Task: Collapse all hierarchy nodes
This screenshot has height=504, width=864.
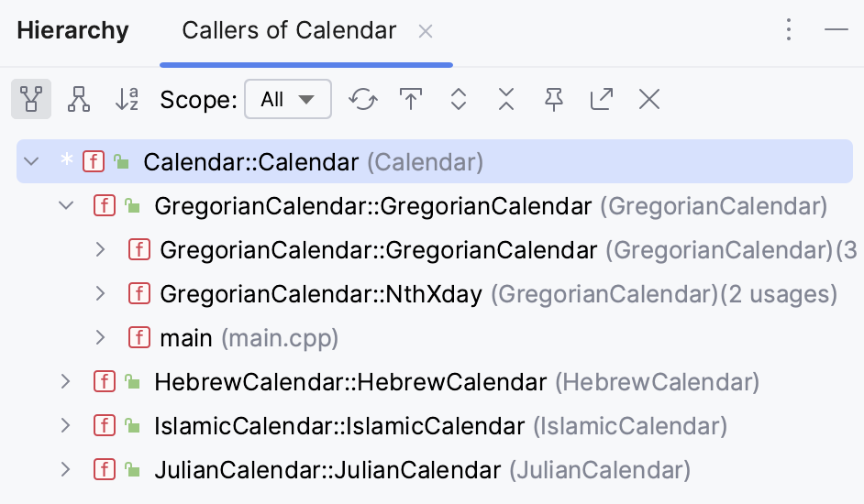Action: pos(506,99)
